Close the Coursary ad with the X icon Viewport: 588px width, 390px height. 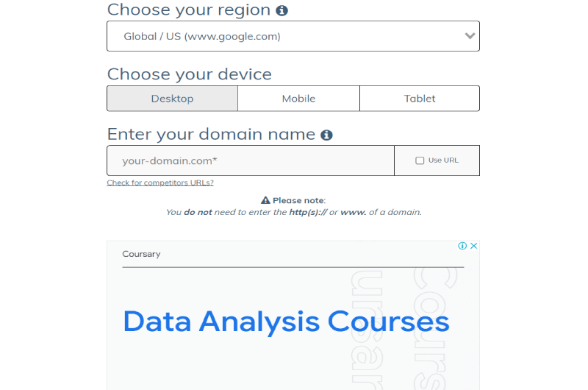click(x=473, y=246)
